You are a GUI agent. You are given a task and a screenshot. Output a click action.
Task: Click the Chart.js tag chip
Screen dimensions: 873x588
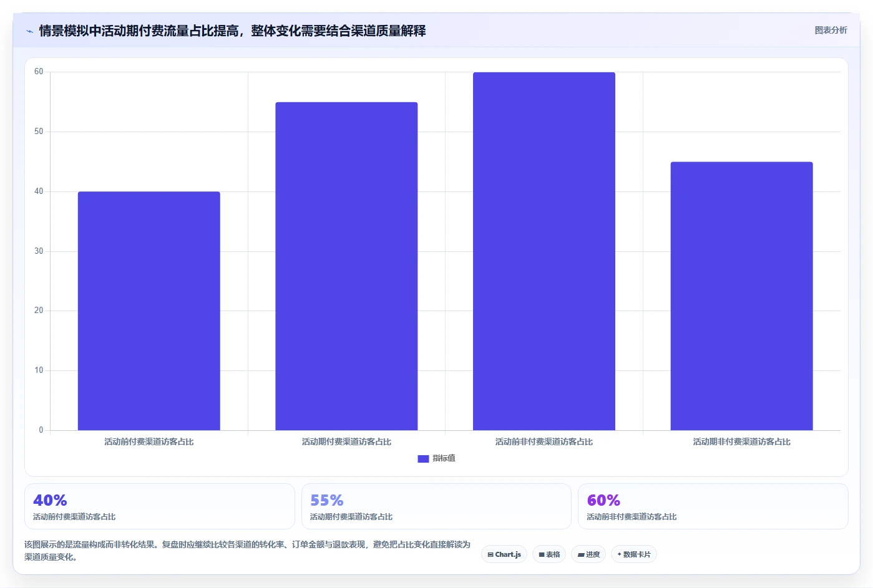(x=504, y=554)
